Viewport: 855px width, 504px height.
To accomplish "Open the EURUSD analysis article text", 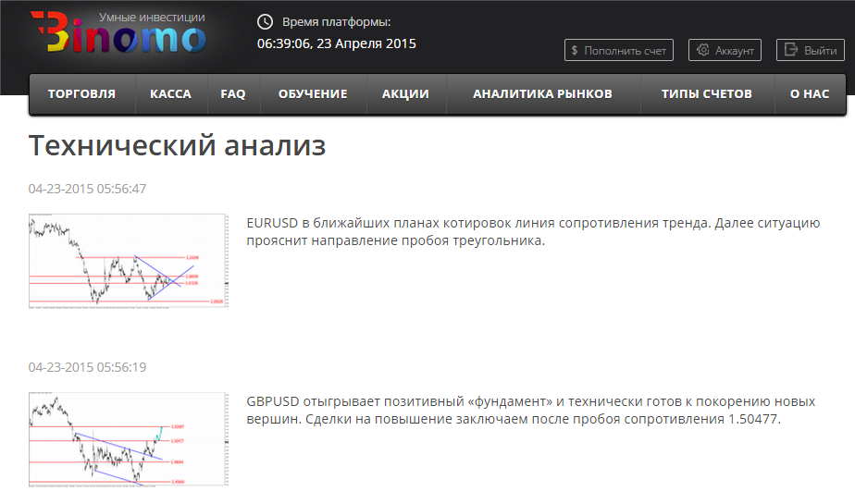I will coord(533,232).
